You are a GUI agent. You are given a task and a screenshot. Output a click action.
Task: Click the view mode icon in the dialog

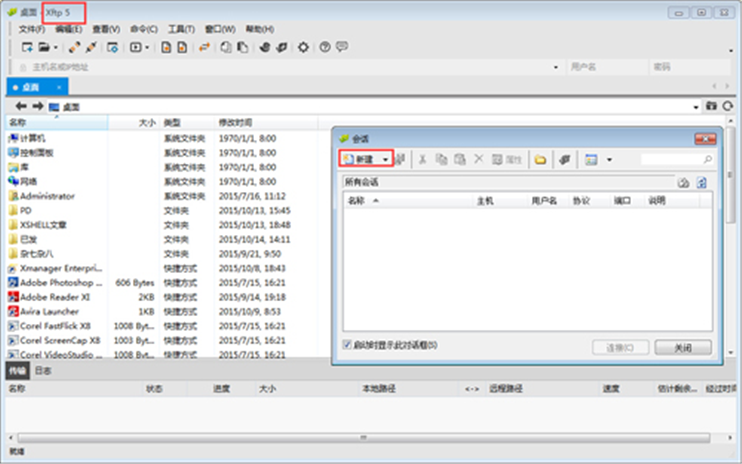[x=591, y=160]
